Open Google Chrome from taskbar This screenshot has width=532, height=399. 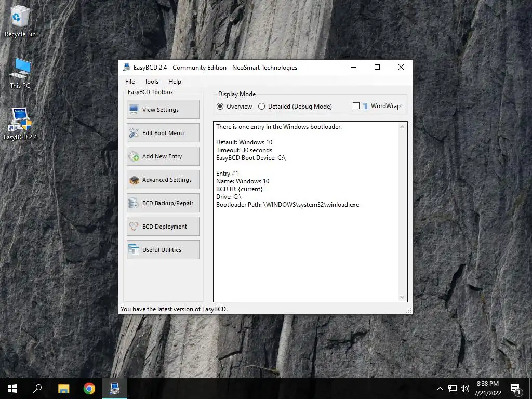pos(89,389)
